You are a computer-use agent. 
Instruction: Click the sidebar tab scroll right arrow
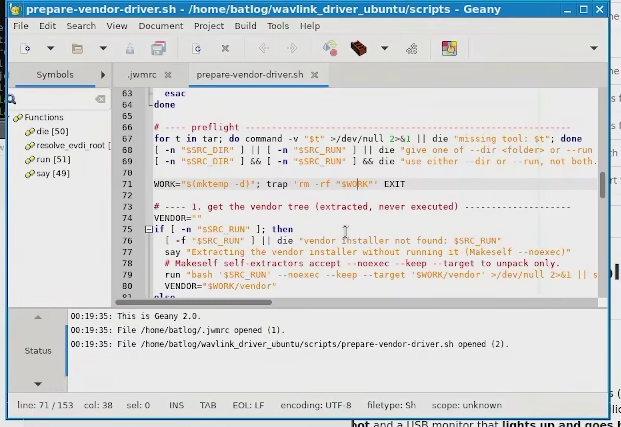[103, 75]
